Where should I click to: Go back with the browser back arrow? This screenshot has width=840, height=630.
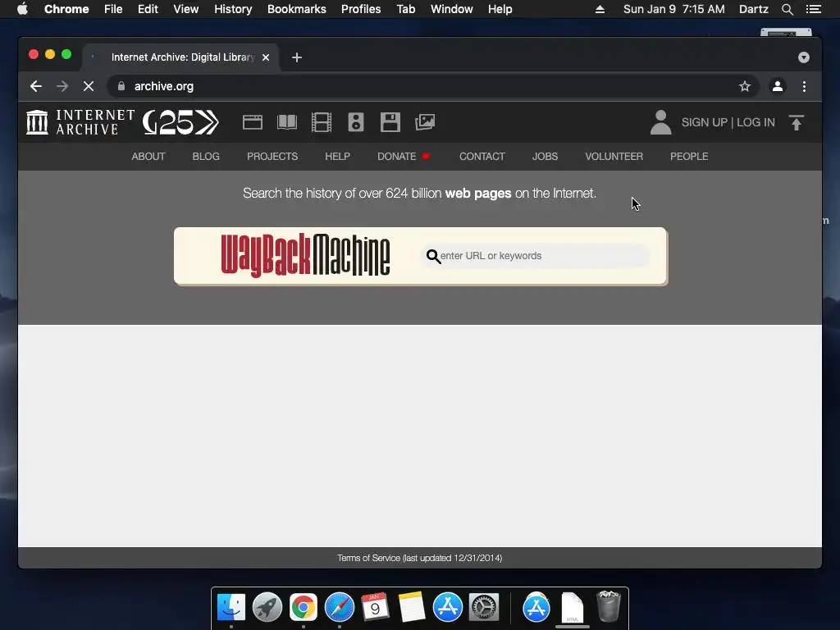(36, 86)
